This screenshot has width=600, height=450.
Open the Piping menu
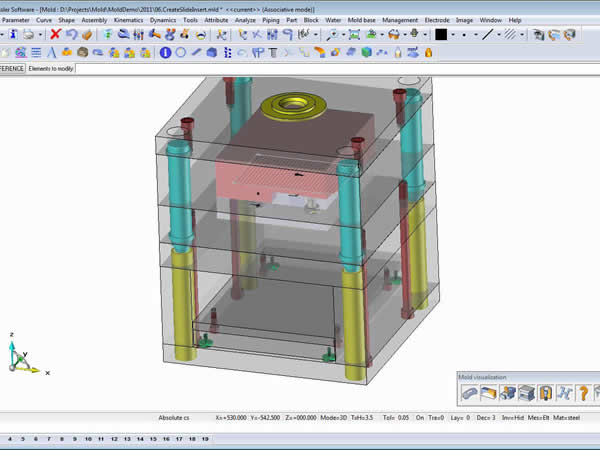[271, 20]
